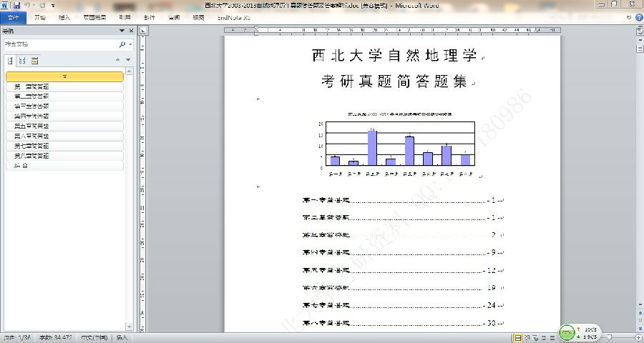Select the browse headings tab in the Navigation pane
This screenshot has width=644, height=343.
(x=11, y=61)
